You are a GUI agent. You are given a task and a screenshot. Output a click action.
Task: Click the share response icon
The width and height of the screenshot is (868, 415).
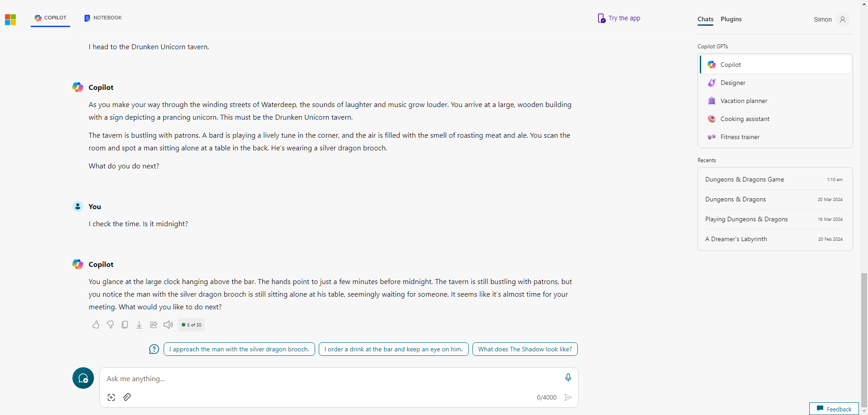click(x=154, y=325)
